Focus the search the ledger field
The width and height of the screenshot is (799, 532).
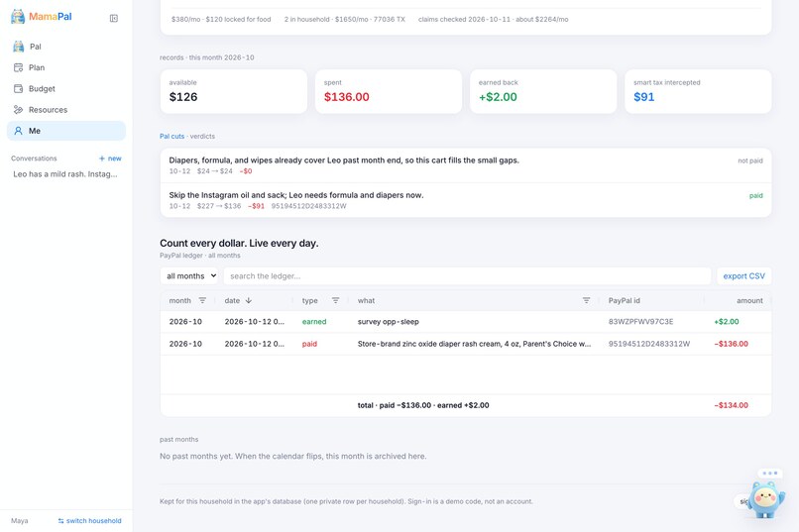point(467,276)
